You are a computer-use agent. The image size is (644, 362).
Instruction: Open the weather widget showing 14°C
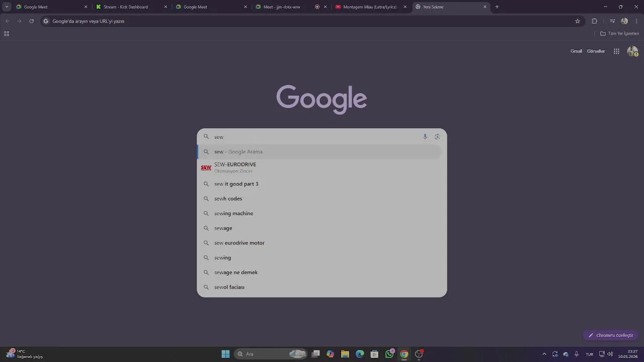coord(24,354)
